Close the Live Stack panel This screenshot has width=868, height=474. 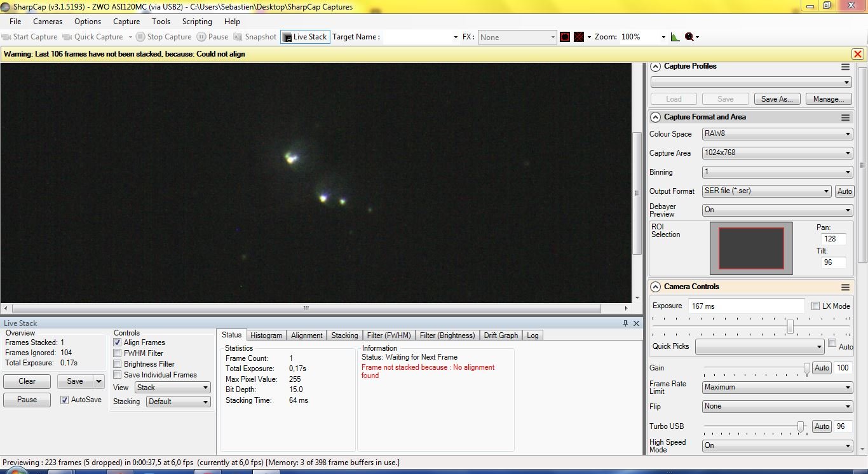pyautogui.click(x=637, y=323)
